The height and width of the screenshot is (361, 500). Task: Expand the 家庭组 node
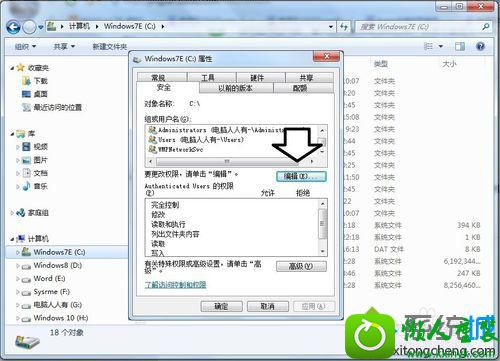coord(12,213)
